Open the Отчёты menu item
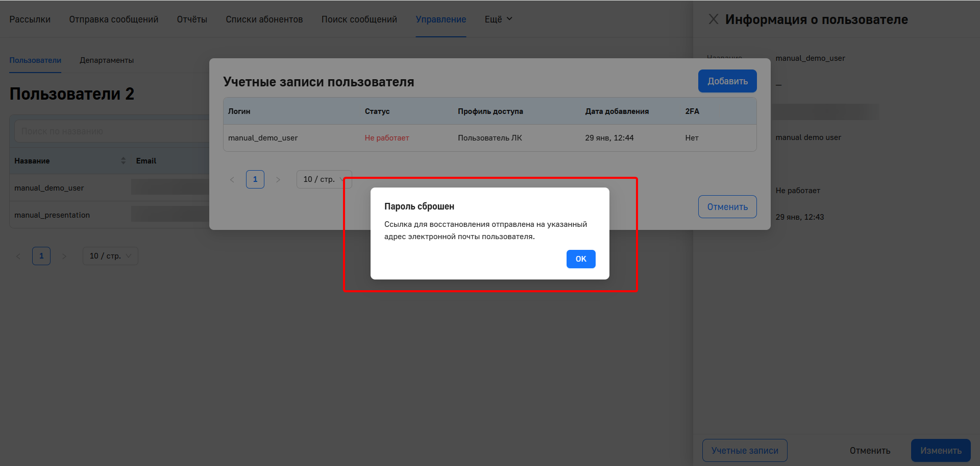Image resolution: width=980 pixels, height=466 pixels. pos(192,19)
